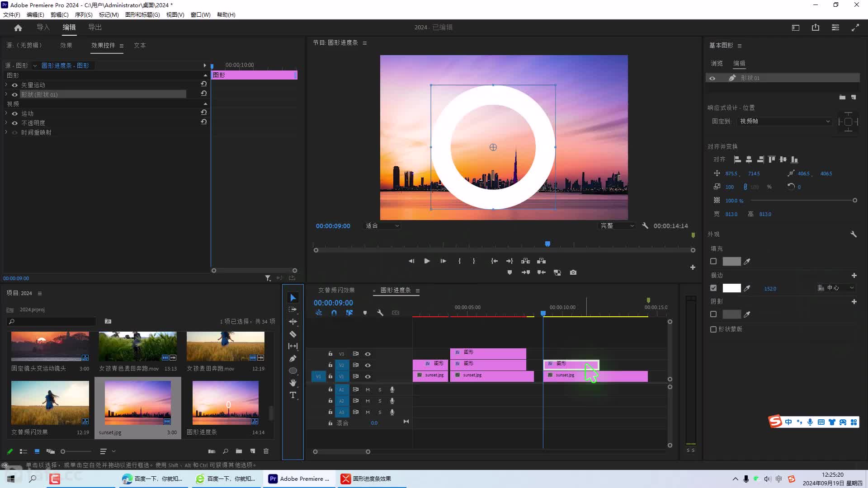
Task: Toggle visibility of 不透明度 effect
Action: coord(15,123)
